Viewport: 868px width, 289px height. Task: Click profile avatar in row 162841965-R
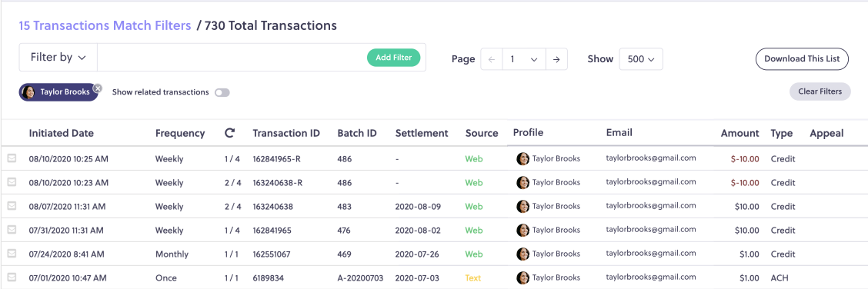pyautogui.click(x=522, y=159)
